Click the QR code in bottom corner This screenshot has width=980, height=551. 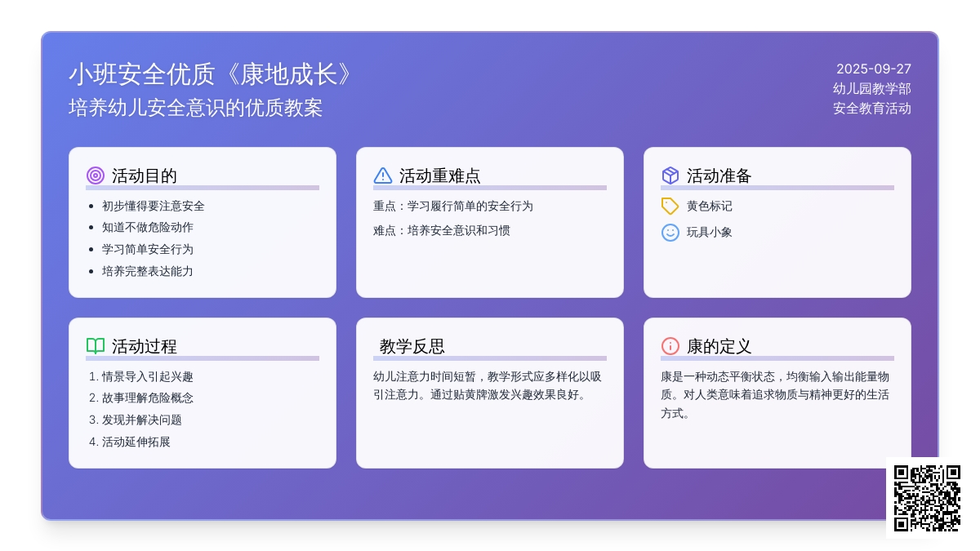(927, 498)
